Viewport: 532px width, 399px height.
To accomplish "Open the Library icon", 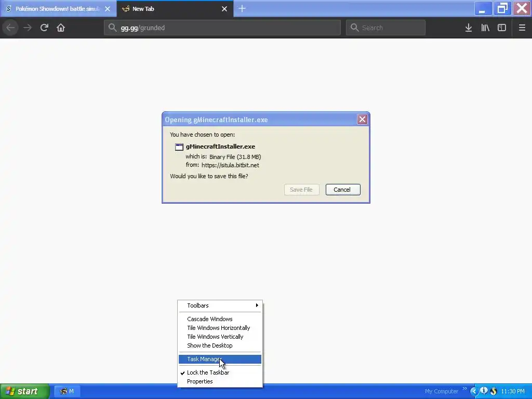I will [485, 28].
